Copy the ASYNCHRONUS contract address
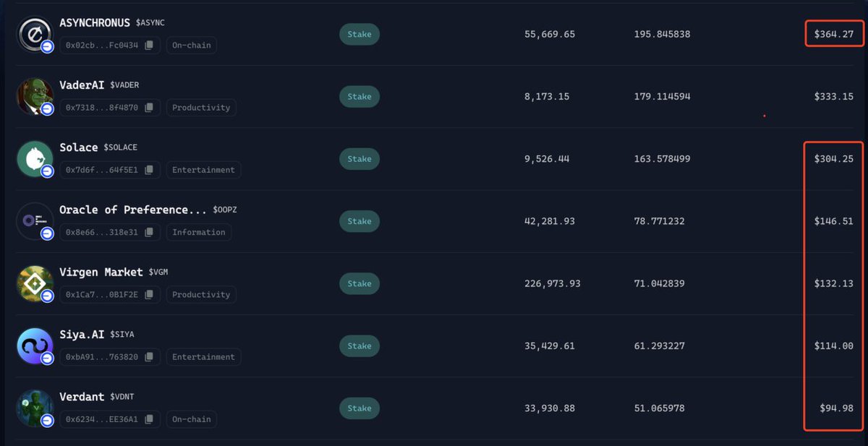Screen dimensions: 868x446 pyautogui.click(x=149, y=46)
